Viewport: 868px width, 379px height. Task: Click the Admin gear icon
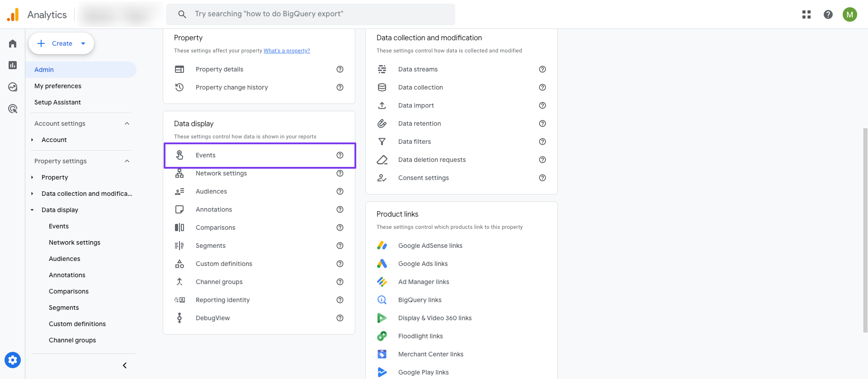coord(13,360)
